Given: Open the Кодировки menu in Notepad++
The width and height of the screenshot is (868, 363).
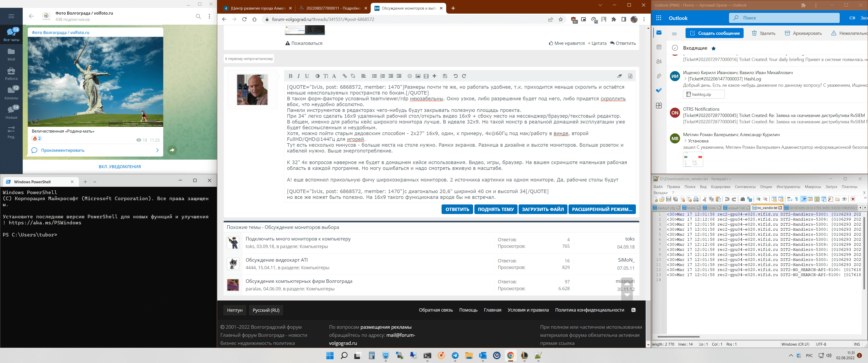Looking at the screenshot, I should click(720, 187).
